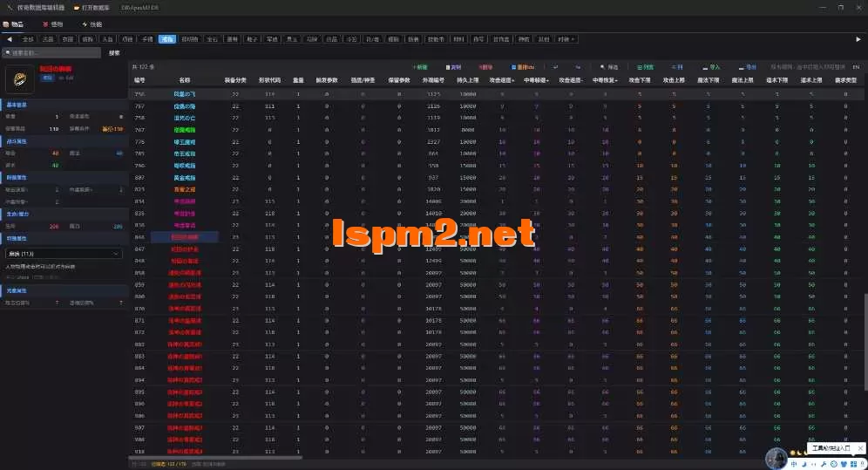Screen dimensions: 868x470
Task: Click the 复制 copy item button
Action: pos(453,67)
